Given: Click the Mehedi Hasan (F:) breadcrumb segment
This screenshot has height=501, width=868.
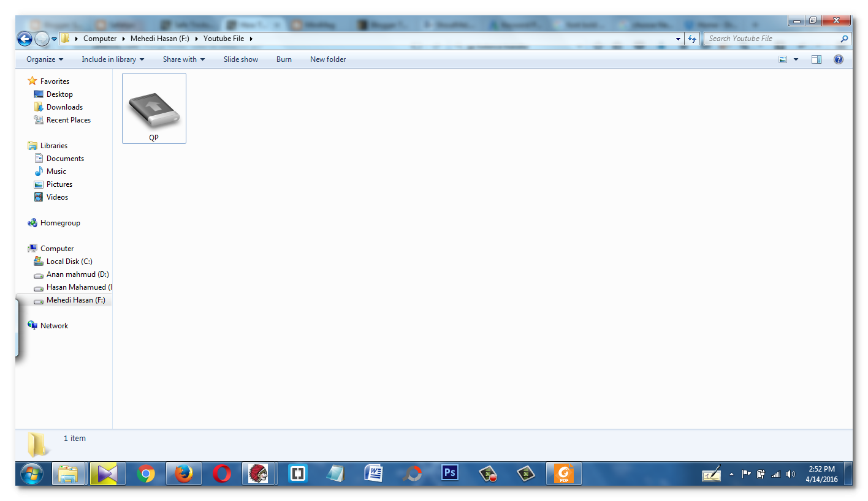Looking at the screenshot, I should pos(161,39).
